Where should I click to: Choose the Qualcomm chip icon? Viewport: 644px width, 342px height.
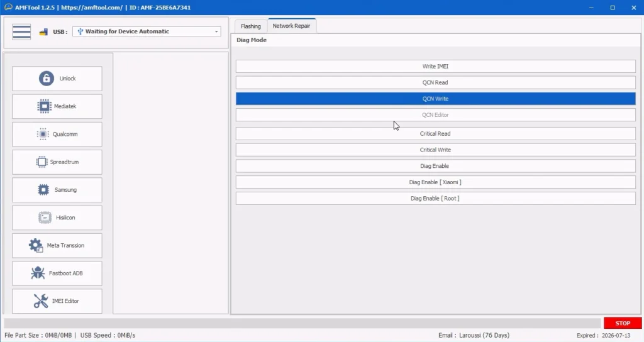click(43, 134)
